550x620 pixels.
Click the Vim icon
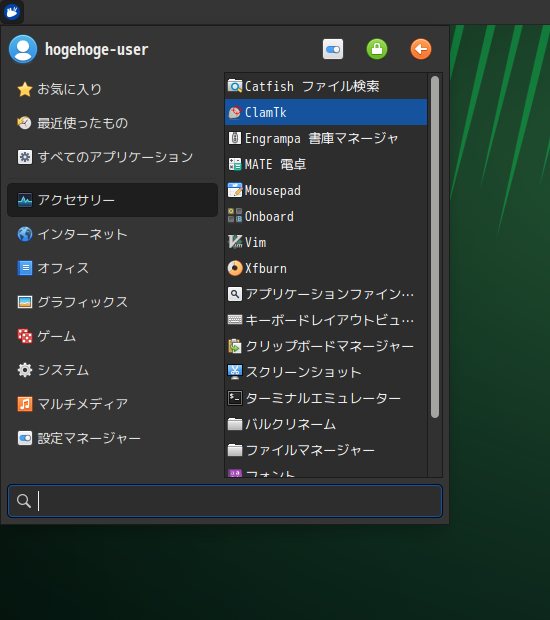(235, 242)
